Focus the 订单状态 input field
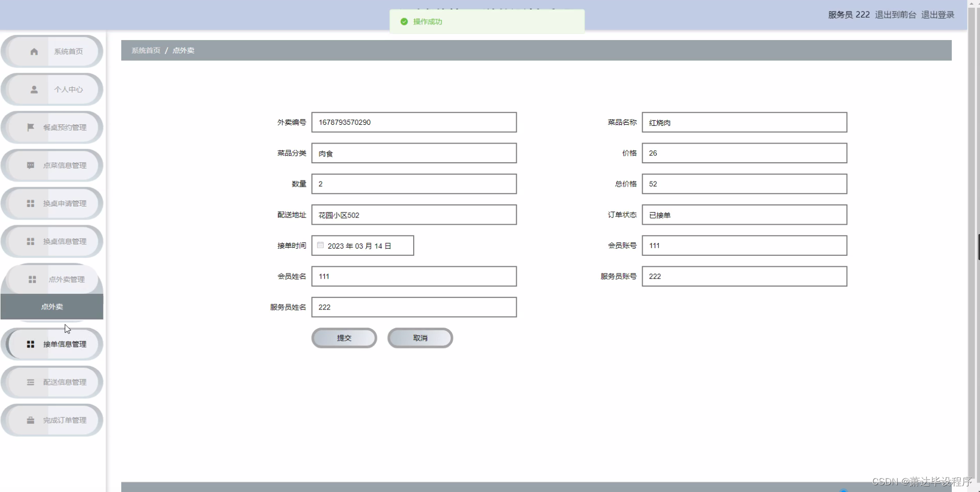 744,215
